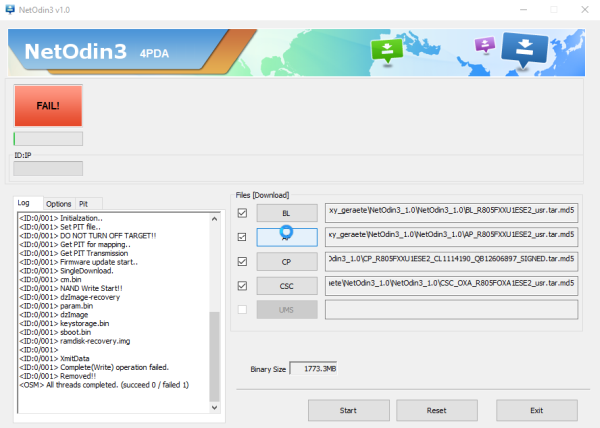Click the CSC file path field
Image resolution: width=600 pixels, height=428 pixels.
pyautogui.click(x=452, y=286)
